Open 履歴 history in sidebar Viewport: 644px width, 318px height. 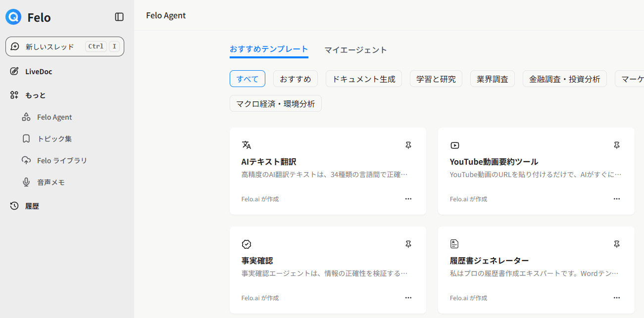click(x=32, y=206)
